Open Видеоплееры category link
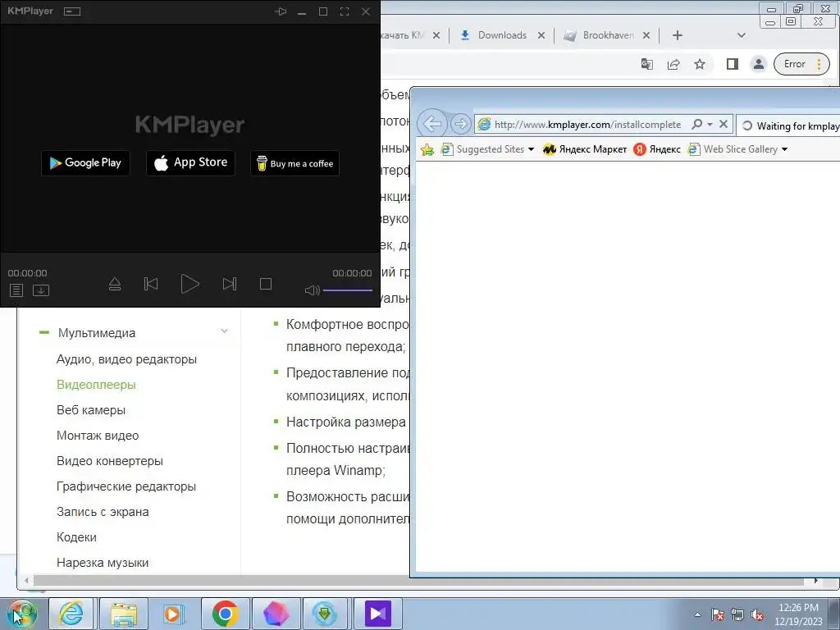840x630 pixels. (x=97, y=385)
